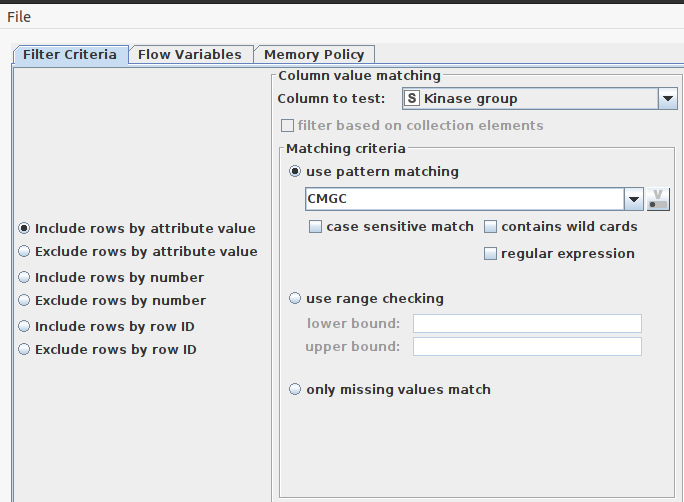Choose Exclude rows by attribute value
Viewport: 684px width, 502px height.
click(25, 252)
